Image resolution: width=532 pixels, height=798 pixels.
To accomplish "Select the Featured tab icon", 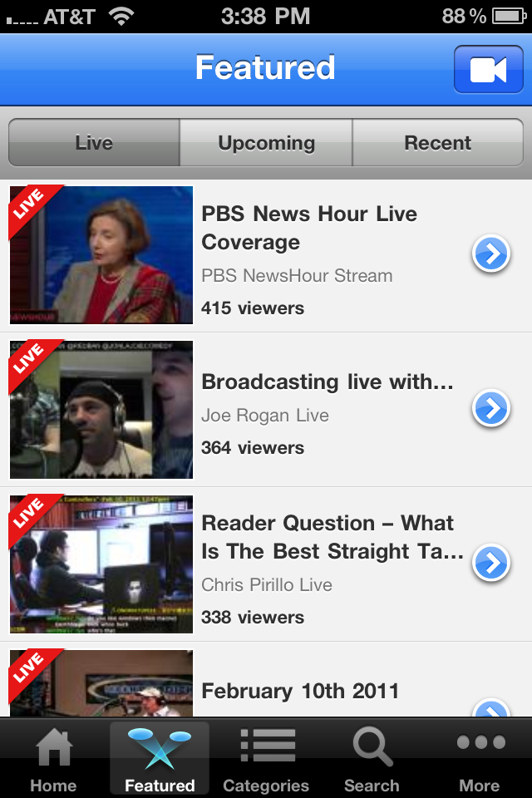I will (159, 748).
